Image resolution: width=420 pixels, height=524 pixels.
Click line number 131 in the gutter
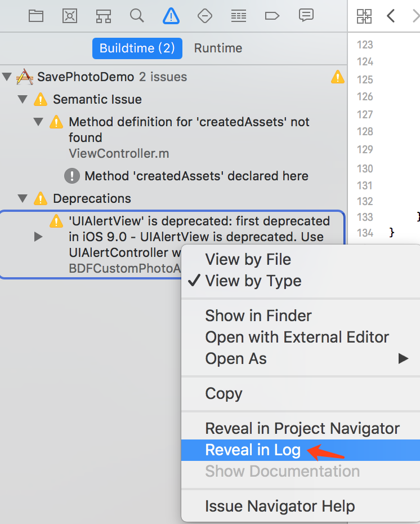point(365,185)
